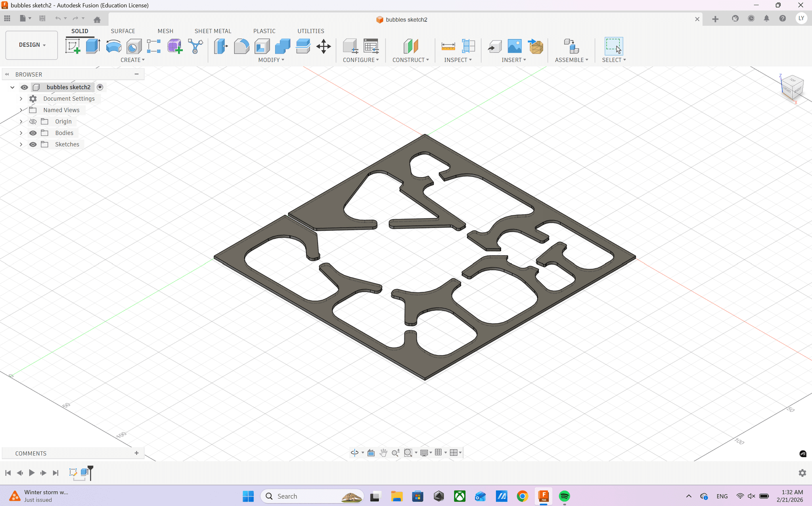Open Spotify from the taskbar
The height and width of the screenshot is (506, 812).
564,496
